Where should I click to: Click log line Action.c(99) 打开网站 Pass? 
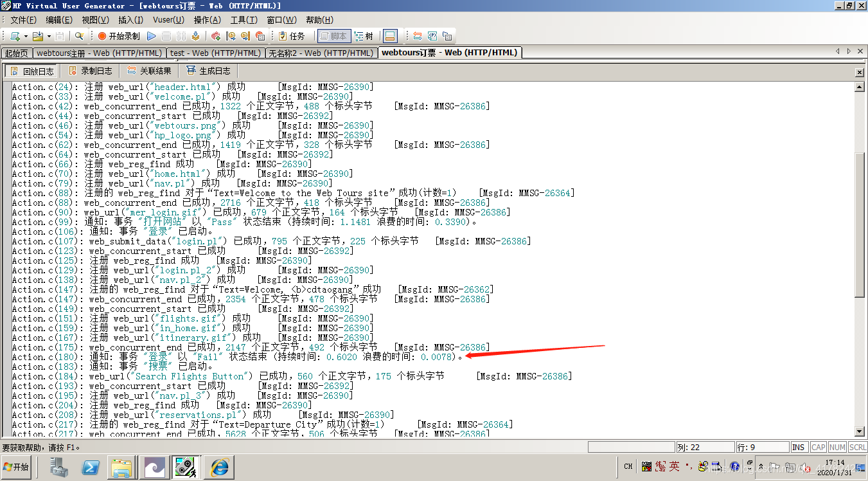pyautogui.click(x=245, y=222)
